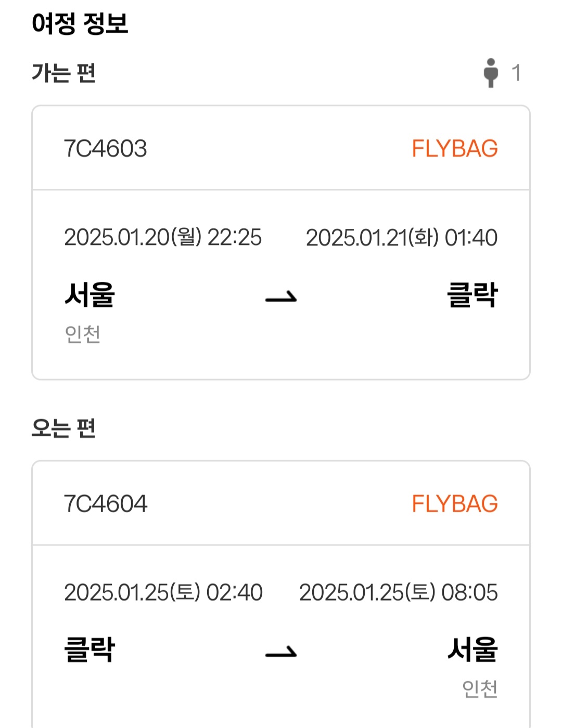
Task: Tap 인천 airport label under the outbound origin
Action: pos(82,334)
